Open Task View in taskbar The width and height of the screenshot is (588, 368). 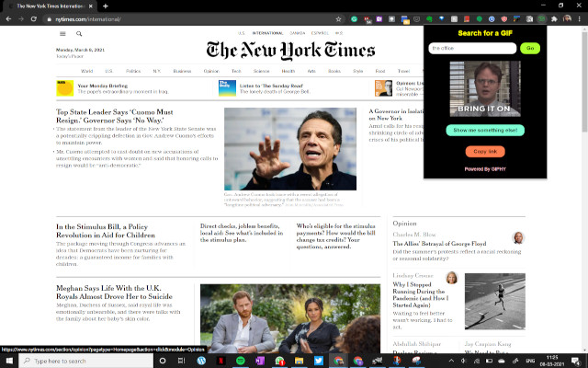182,361
